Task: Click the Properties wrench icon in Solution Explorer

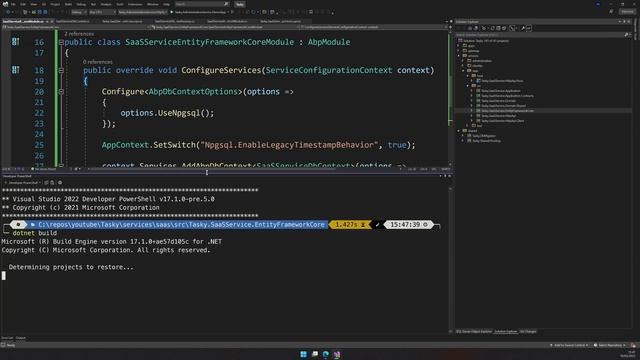Action: (523, 28)
